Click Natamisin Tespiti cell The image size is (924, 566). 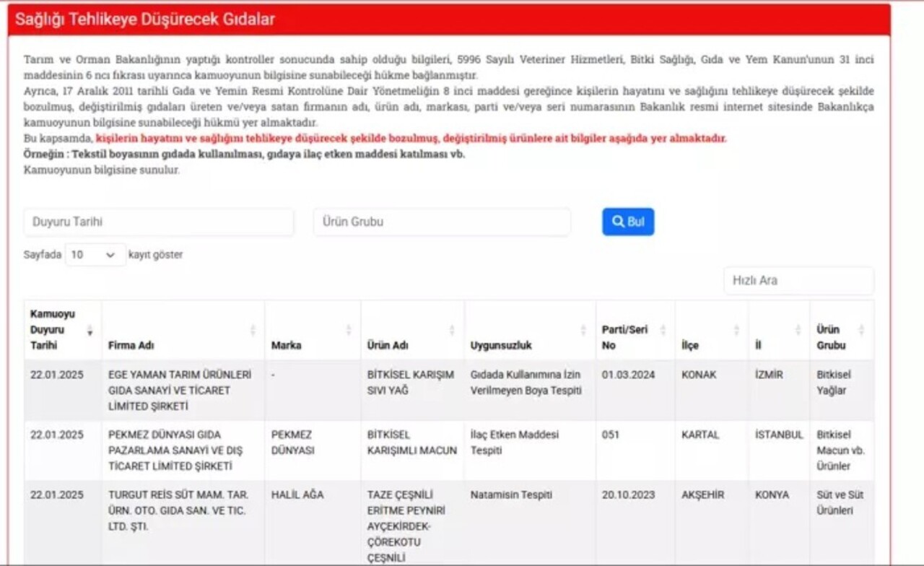point(530,523)
